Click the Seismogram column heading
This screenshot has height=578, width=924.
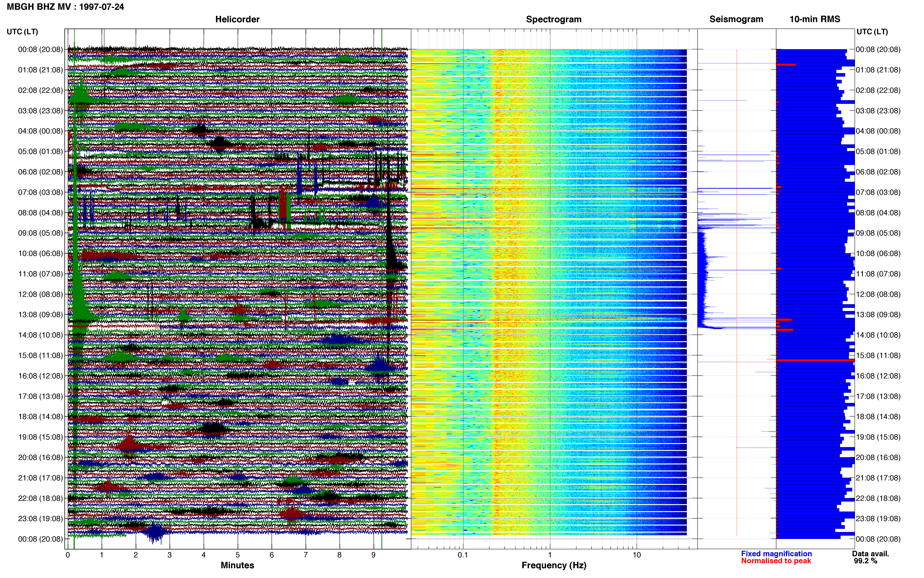point(736,20)
